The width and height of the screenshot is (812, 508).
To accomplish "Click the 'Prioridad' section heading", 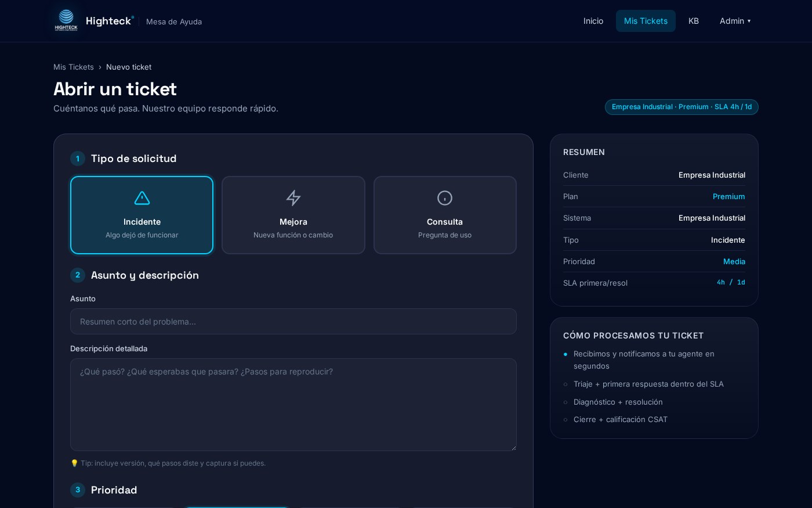I will [114, 490].
